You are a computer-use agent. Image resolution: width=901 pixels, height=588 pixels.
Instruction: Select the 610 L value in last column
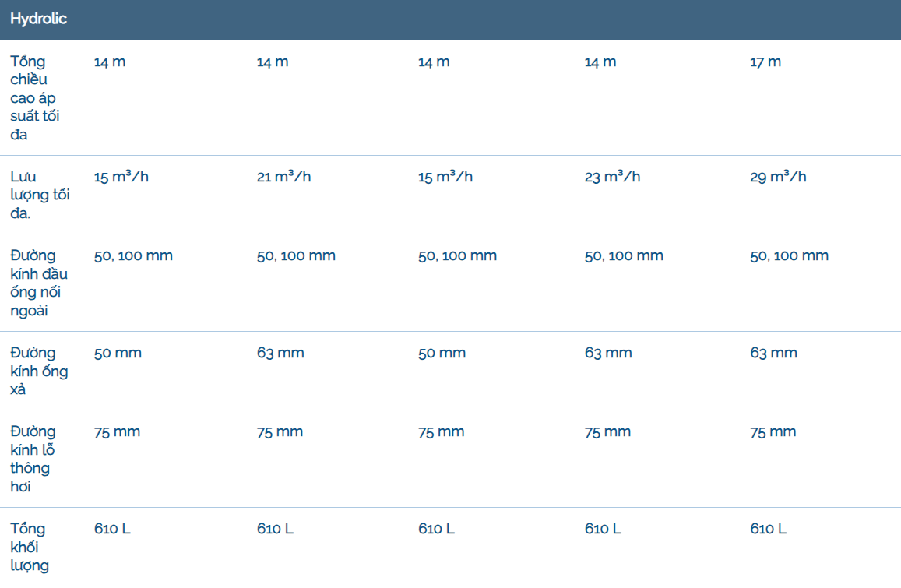click(768, 529)
